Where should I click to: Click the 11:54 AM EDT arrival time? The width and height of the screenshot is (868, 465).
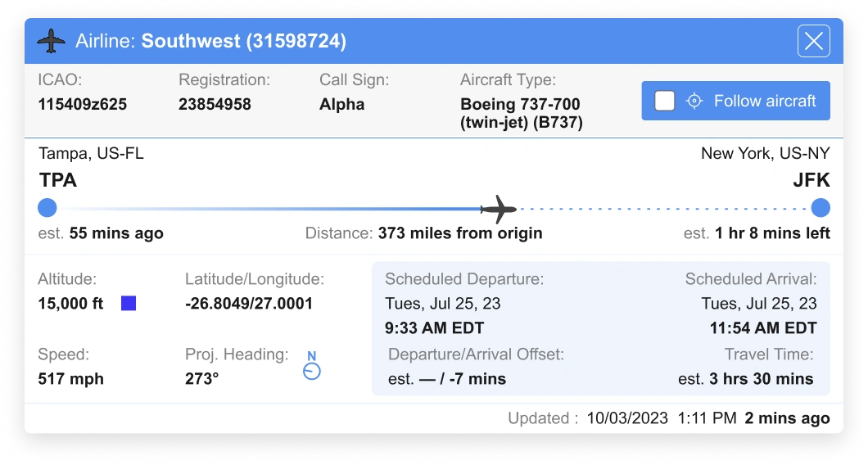click(x=763, y=328)
